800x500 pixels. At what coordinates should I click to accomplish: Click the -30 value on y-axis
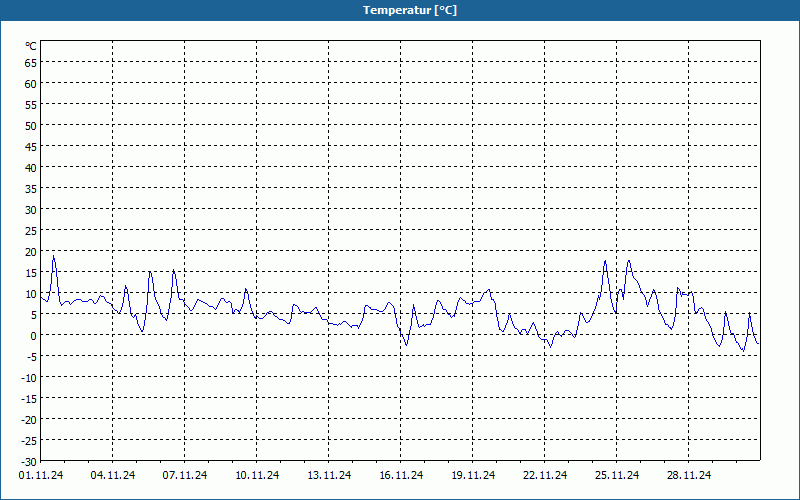pyautogui.click(x=29, y=462)
